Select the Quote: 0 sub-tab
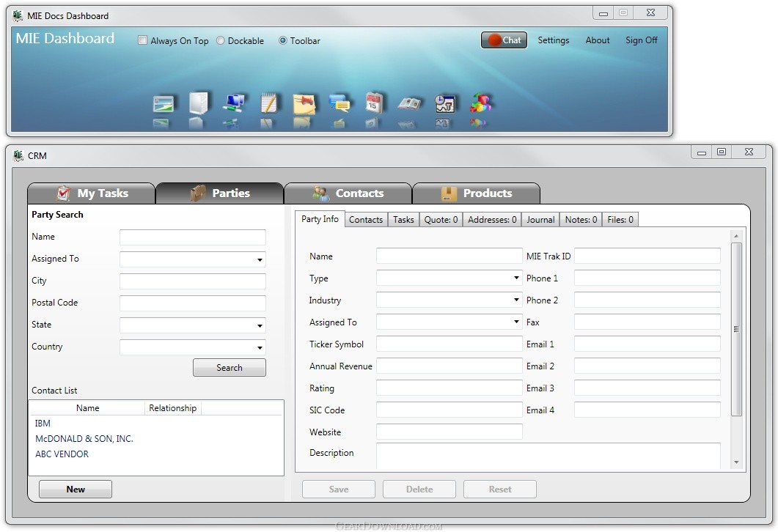Screen dimensions: 778x532 (x=441, y=220)
